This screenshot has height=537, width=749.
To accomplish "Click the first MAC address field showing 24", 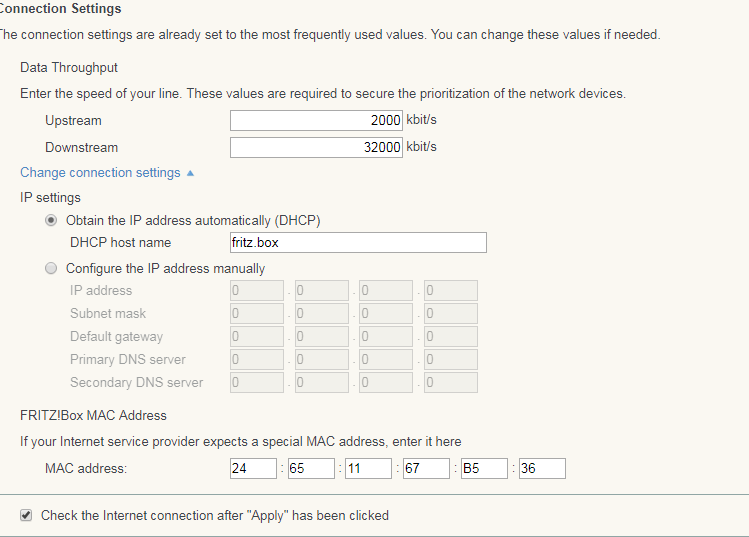I will point(252,468).
